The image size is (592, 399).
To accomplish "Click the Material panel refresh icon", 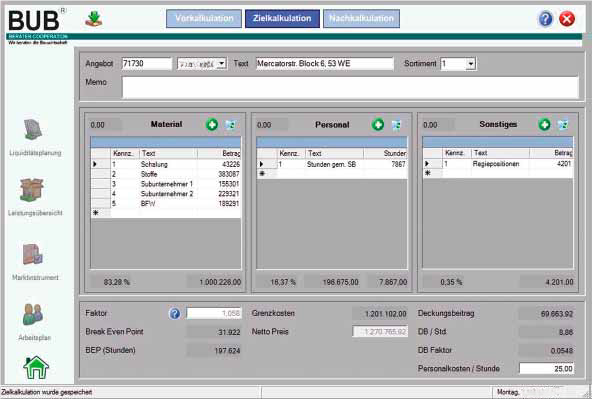I will pyautogui.click(x=230, y=125).
